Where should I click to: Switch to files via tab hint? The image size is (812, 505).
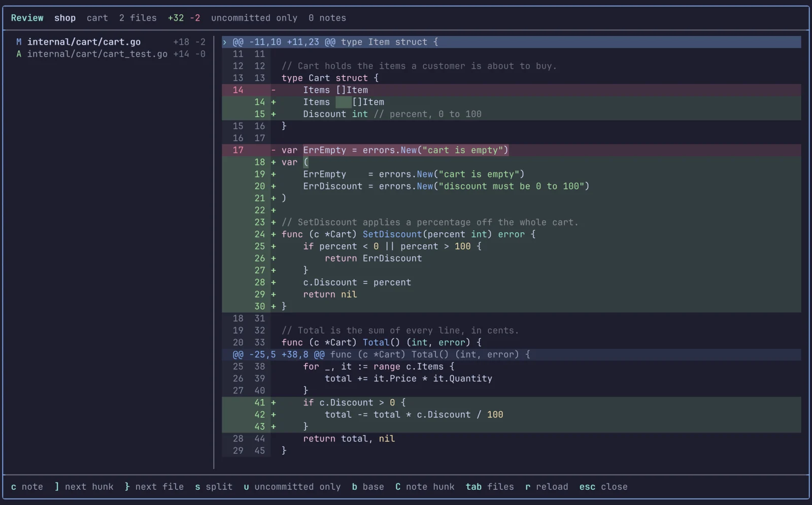click(x=490, y=487)
